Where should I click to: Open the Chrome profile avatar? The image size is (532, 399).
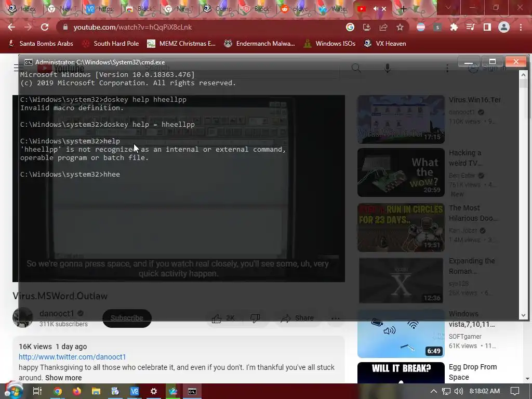504,27
